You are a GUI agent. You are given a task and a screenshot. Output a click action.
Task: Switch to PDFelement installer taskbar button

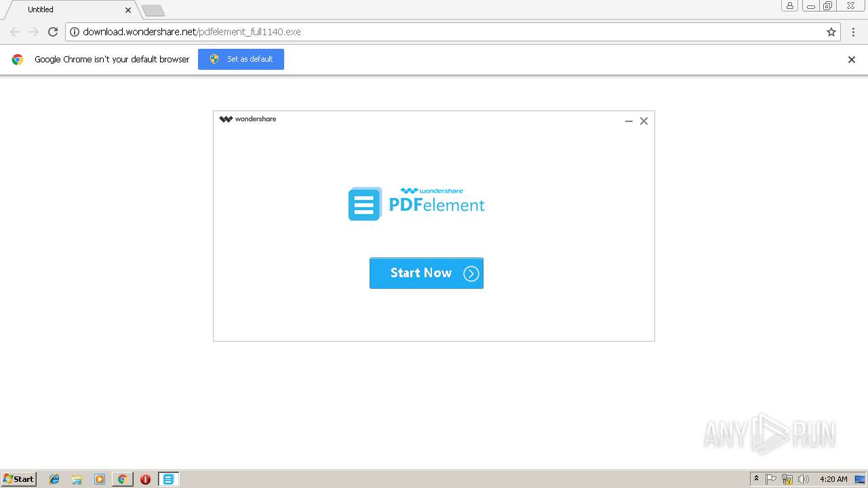tap(168, 479)
